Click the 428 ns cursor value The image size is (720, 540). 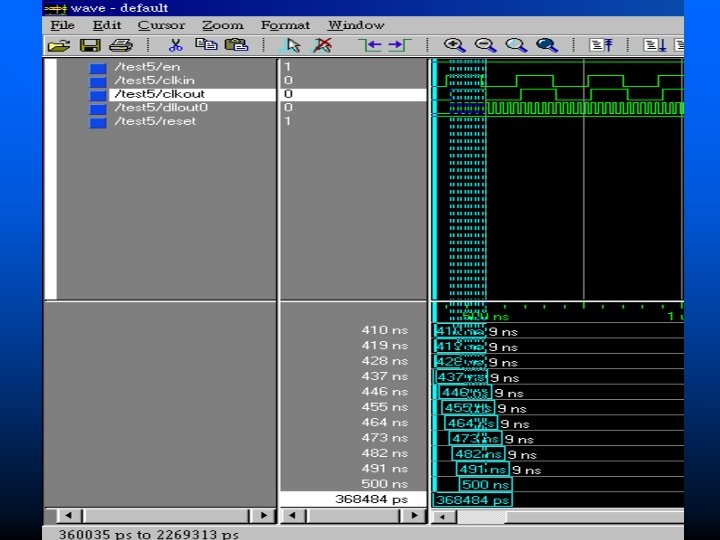tap(384, 361)
